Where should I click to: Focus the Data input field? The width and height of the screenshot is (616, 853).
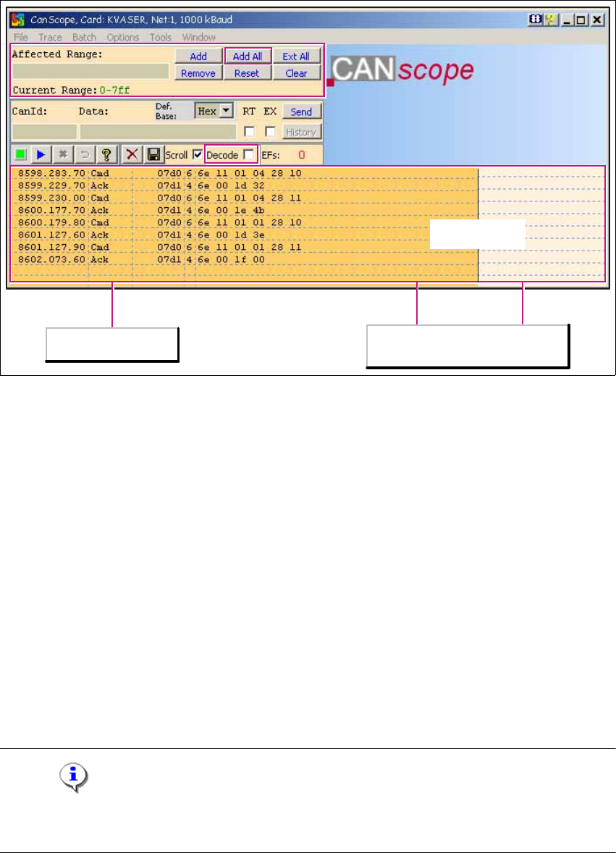tap(159, 132)
